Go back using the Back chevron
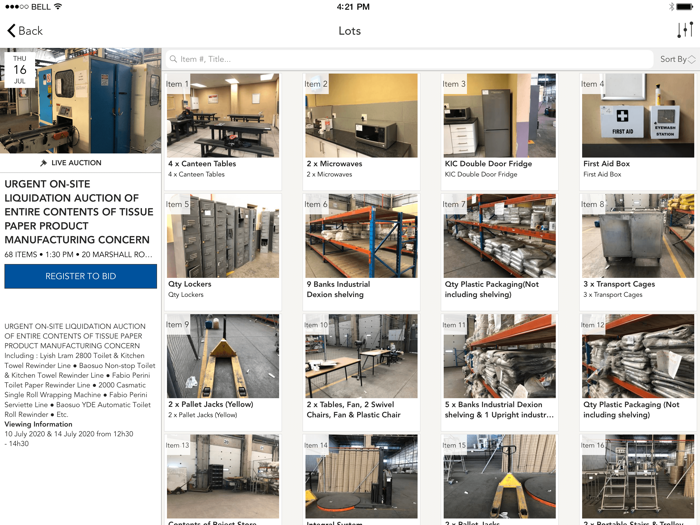Screen dimensions: 700x525 (x=25, y=31)
